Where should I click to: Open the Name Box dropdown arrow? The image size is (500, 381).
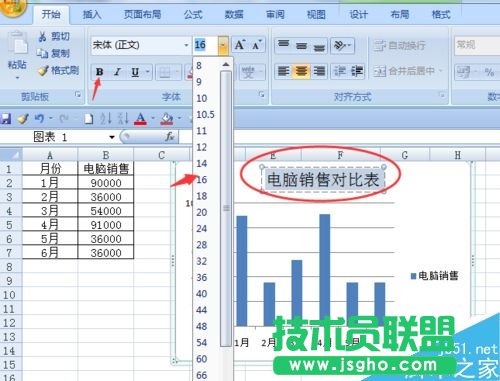coord(112,137)
